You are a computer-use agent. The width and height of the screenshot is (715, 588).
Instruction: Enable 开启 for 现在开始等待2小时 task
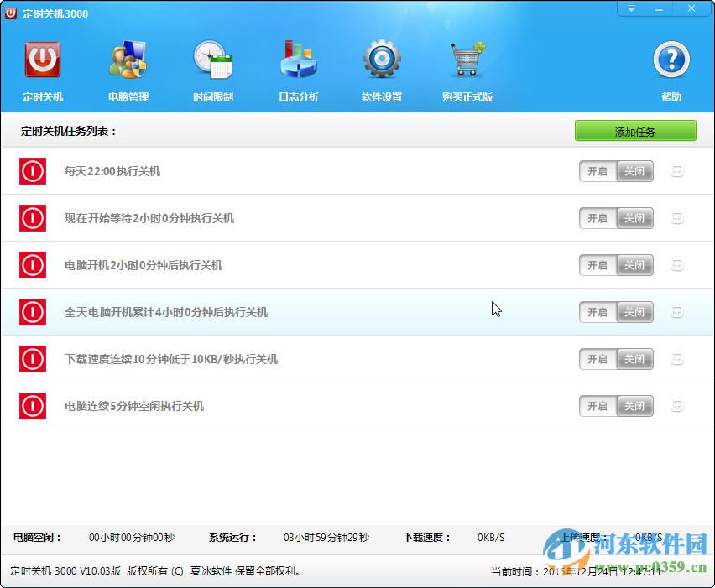point(598,218)
